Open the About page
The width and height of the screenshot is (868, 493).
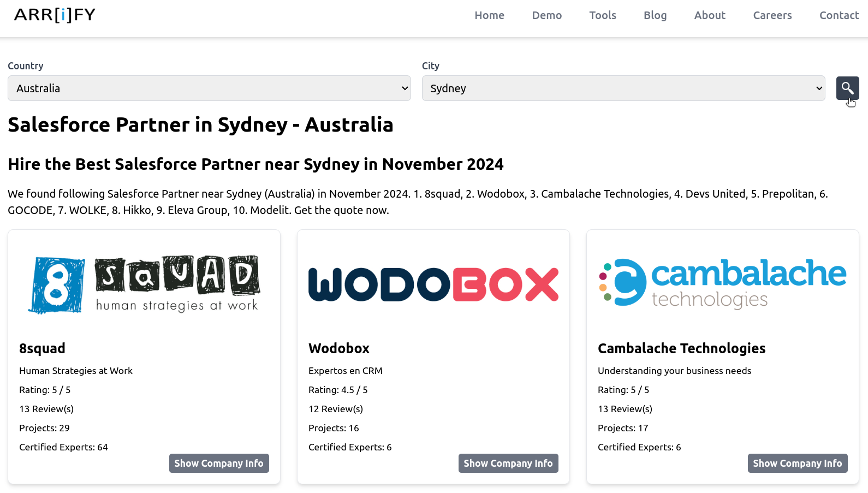[710, 15]
